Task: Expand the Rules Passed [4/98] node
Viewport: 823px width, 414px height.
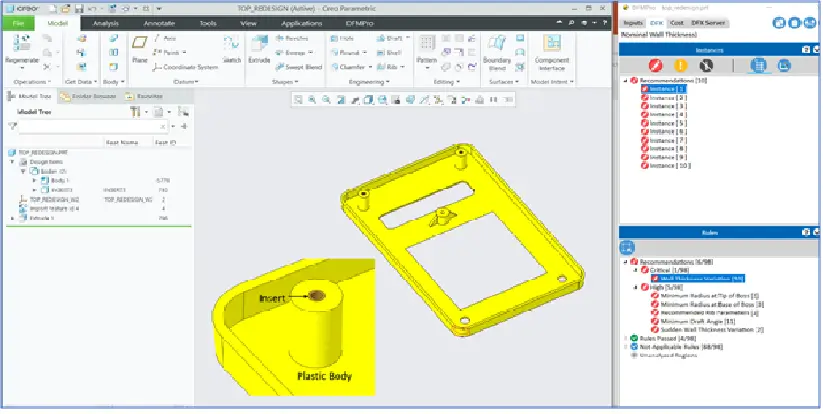Action: click(625, 338)
